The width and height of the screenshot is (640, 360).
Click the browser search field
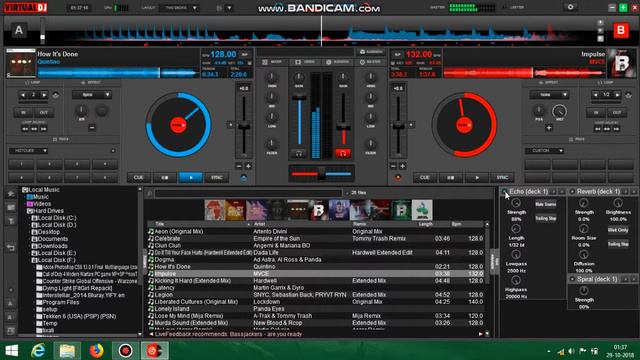[248, 193]
